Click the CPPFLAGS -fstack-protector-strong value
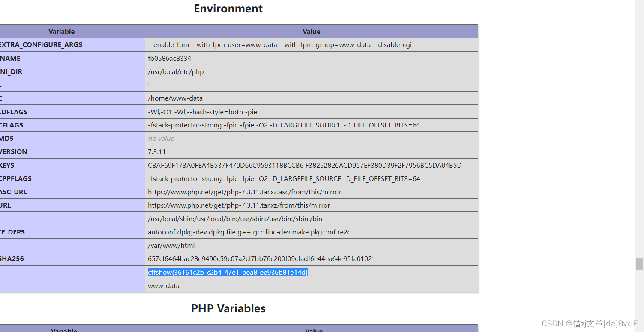 pos(284,178)
